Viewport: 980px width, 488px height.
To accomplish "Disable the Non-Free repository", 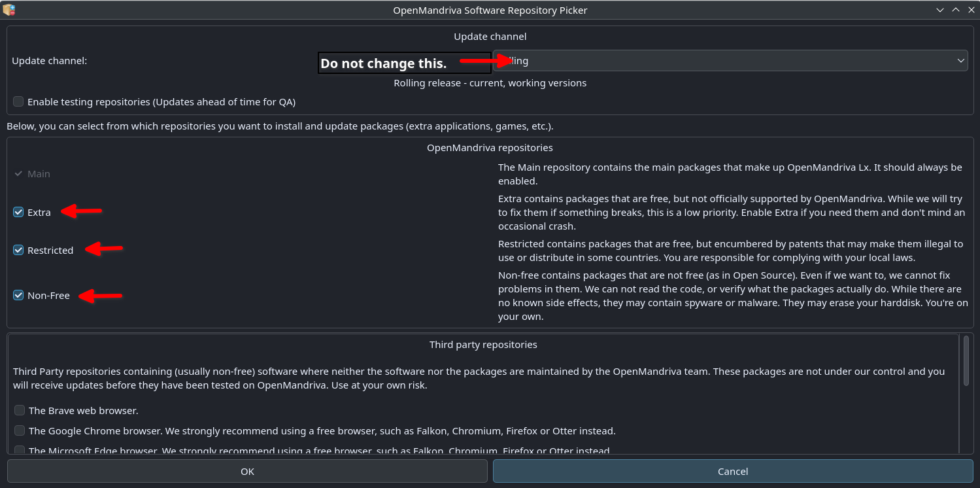I will pos(18,295).
